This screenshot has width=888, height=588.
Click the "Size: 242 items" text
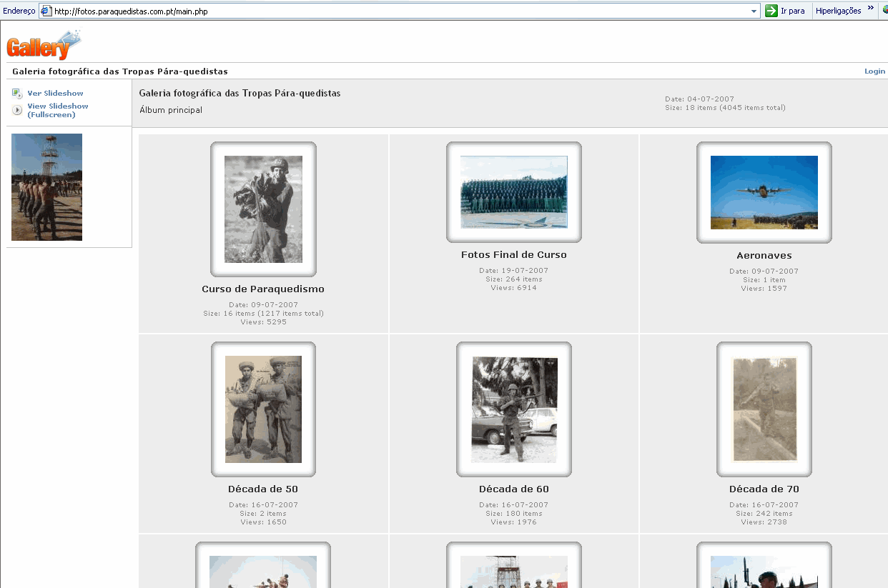(764, 514)
